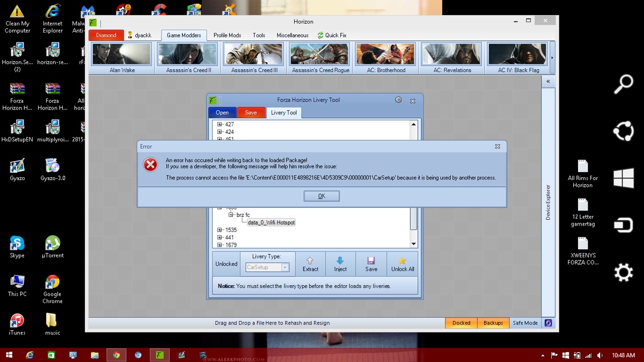
Task: Open the Devices charm icon
Action: [624, 226]
